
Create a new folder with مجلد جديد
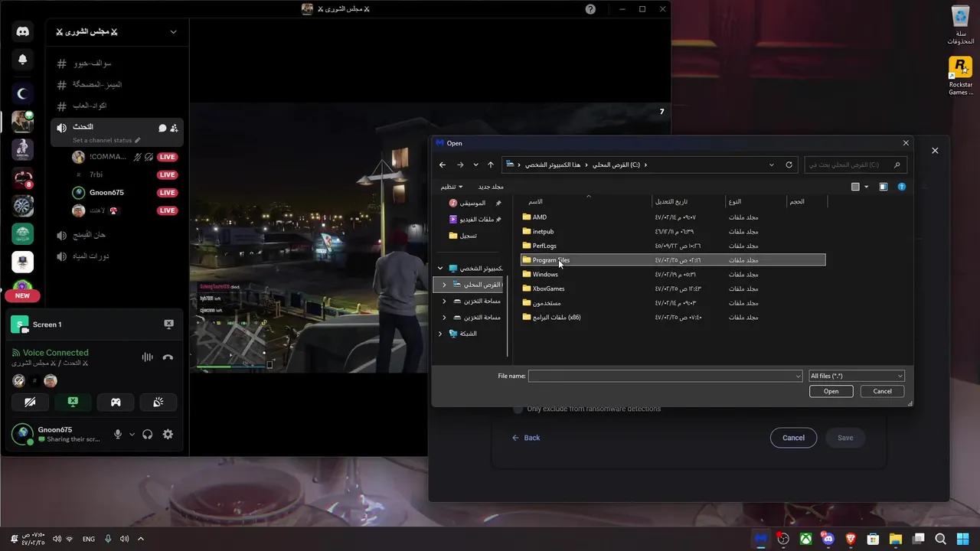click(491, 187)
